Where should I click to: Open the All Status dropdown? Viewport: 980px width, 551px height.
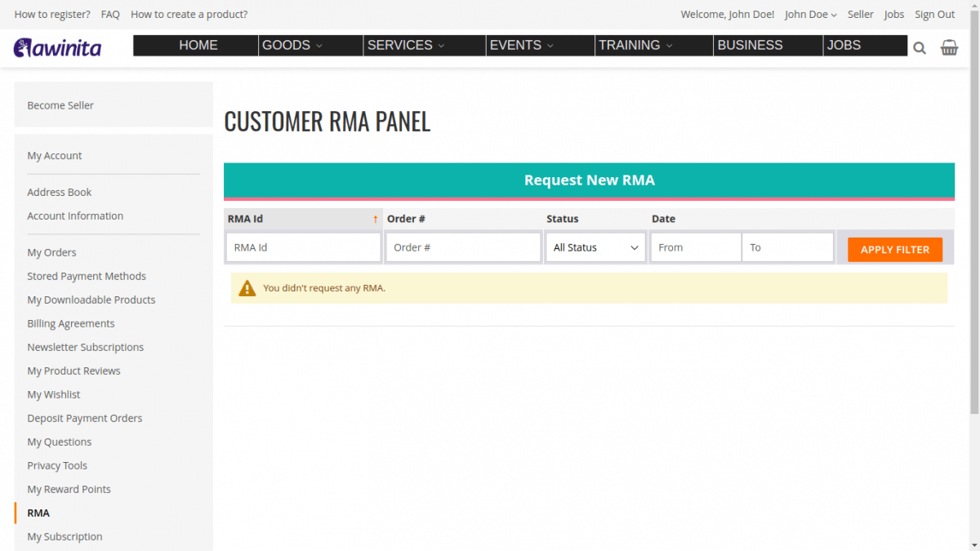click(x=595, y=247)
